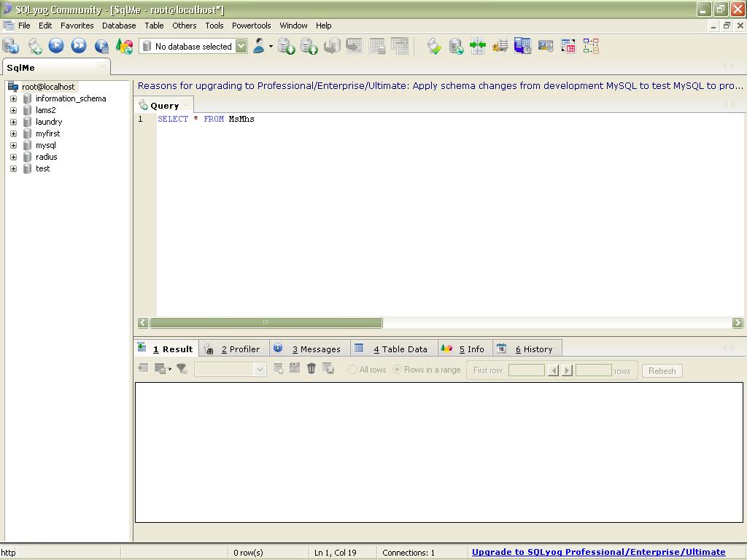747x560 pixels.
Task: Click the scrollbar right arrow in query editor
Action: click(738, 322)
